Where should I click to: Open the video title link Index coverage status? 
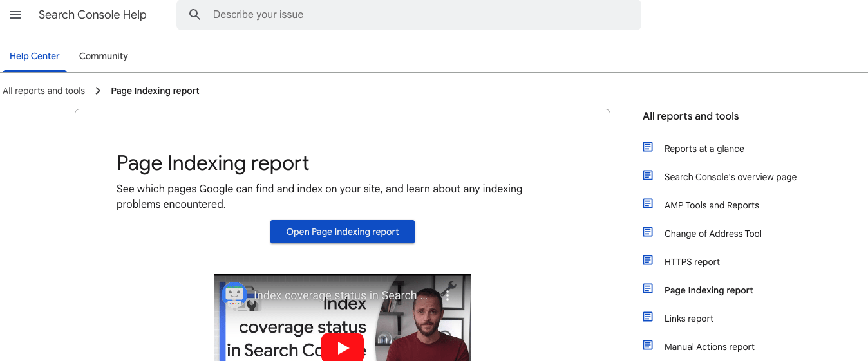coord(341,295)
